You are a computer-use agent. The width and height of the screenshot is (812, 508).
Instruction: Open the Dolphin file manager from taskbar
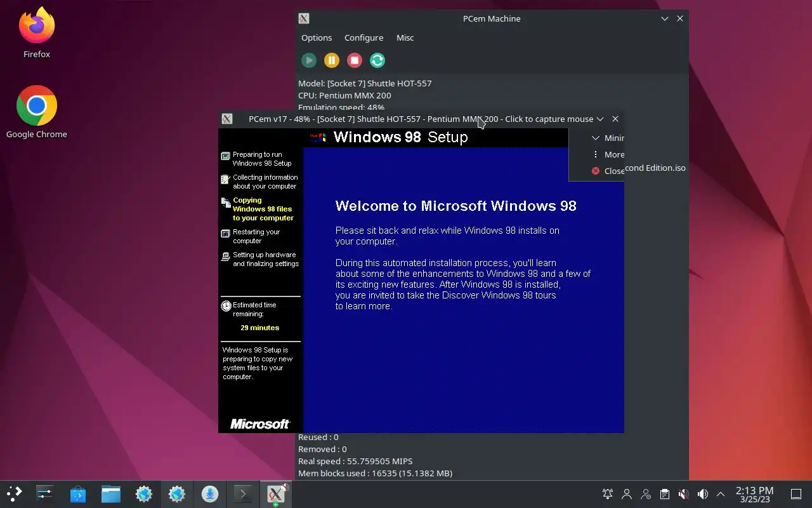[x=111, y=493]
